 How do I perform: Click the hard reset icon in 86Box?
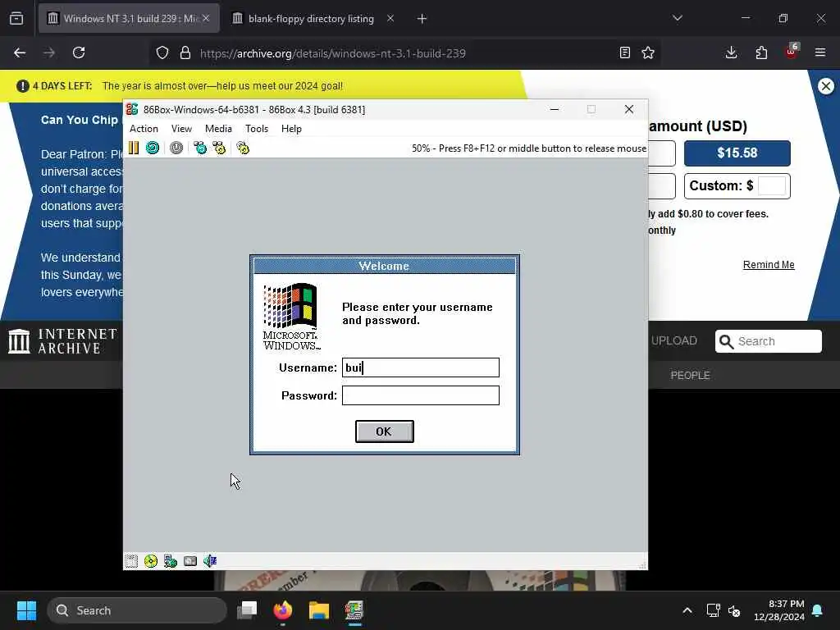click(153, 148)
